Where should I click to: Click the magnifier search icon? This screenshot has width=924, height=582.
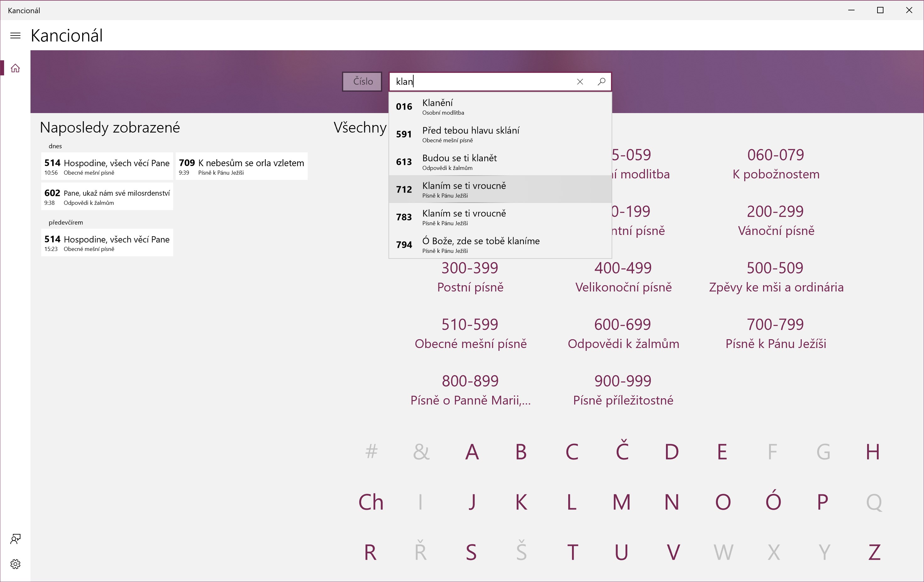pyautogui.click(x=601, y=82)
